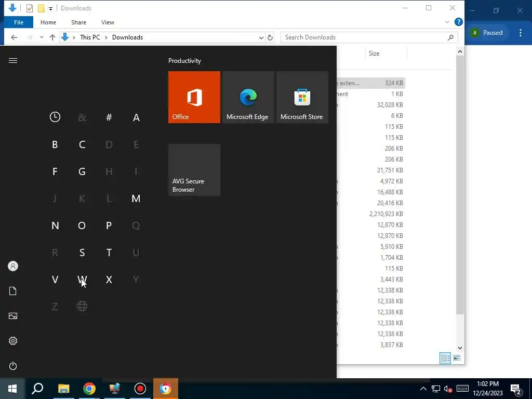Image resolution: width=532 pixels, height=399 pixels.
Task: Open Explorer Help question icon
Action: point(458,22)
